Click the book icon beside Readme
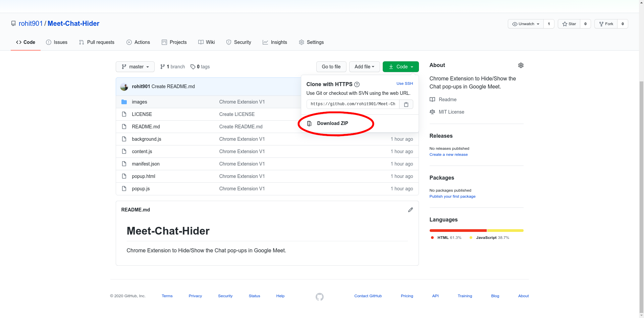 tap(432, 100)
